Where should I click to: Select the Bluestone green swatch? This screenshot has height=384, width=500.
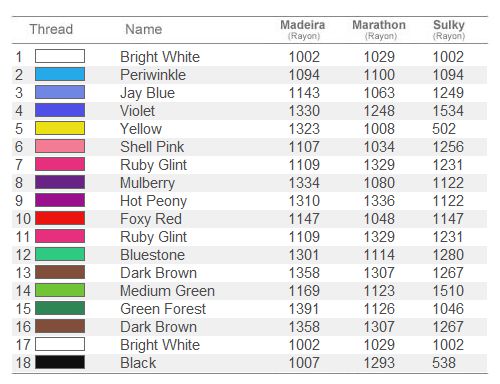click(60, 254)
